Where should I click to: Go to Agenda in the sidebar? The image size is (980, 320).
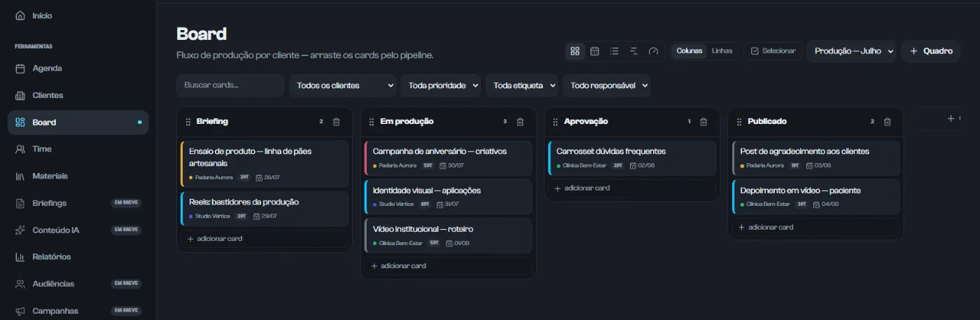78,69
